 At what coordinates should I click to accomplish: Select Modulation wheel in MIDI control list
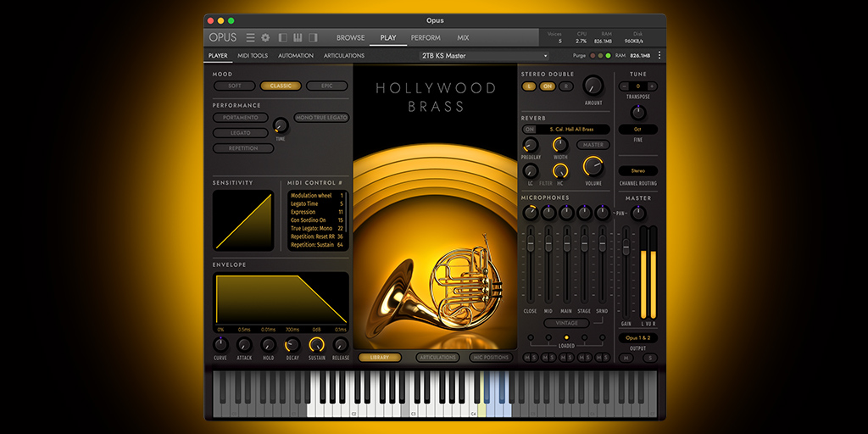[x=317, y=196]
